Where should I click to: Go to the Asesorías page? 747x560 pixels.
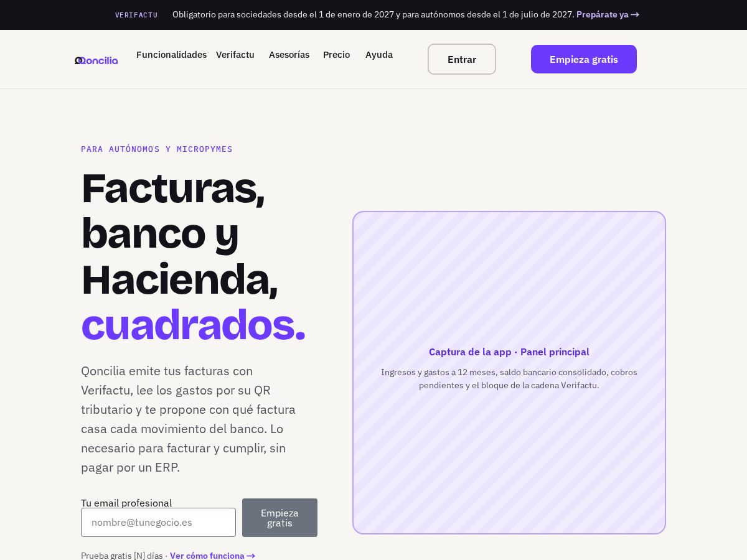tap(289, 55)
